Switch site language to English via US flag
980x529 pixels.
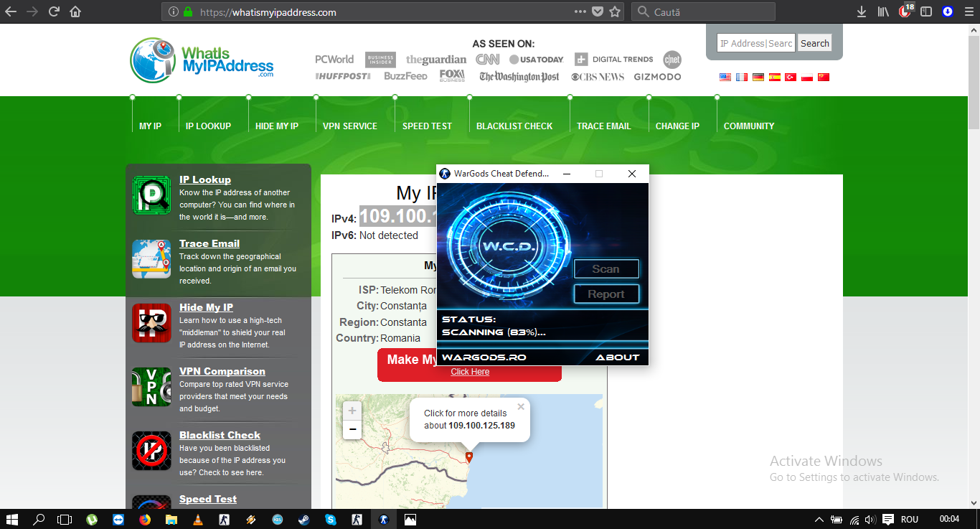725,77
